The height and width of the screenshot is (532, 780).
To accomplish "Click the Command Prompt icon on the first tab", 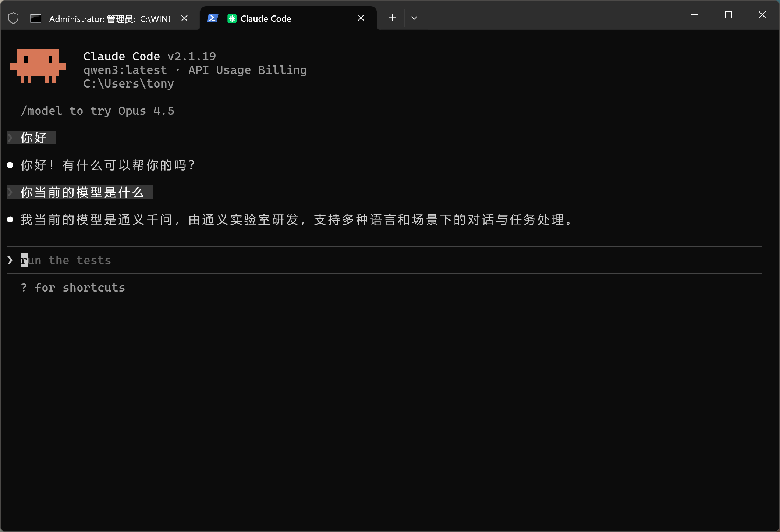I will tap(35, 18).
